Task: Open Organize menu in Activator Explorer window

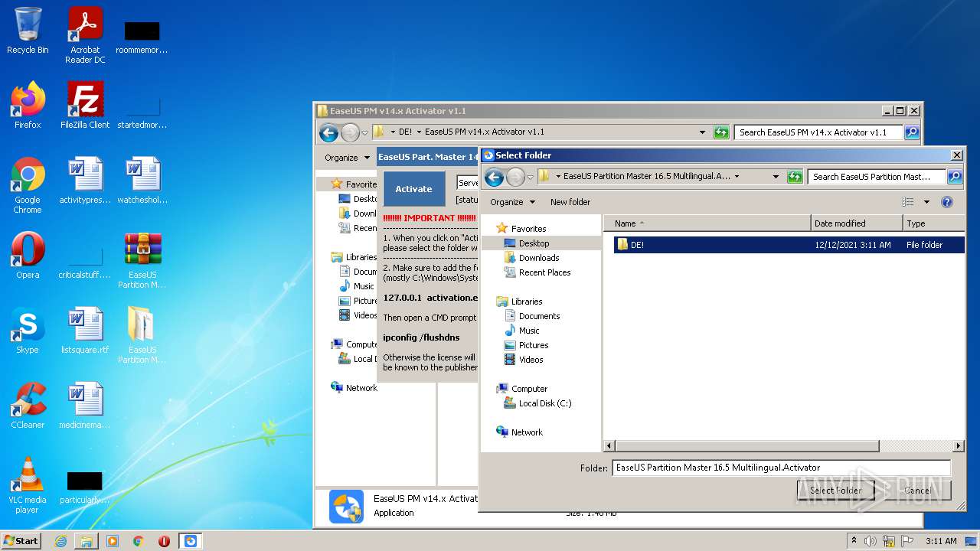Action: pyautogui.click(x=346, y=158)
